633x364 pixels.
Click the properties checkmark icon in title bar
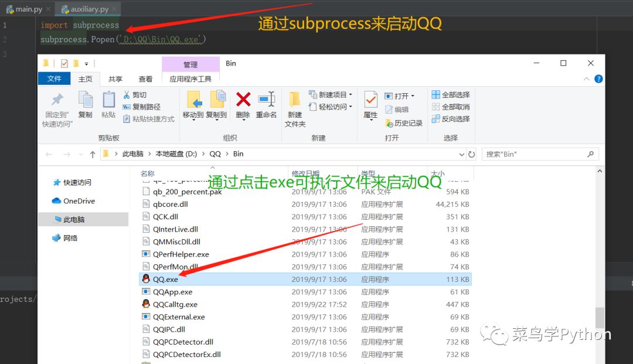(64, 63)
